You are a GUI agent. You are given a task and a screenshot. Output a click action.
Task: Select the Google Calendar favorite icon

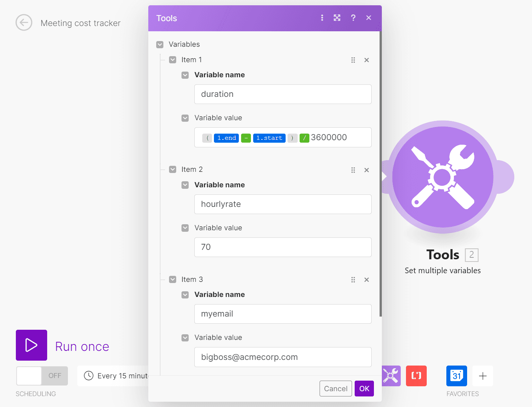coord(457,376)
